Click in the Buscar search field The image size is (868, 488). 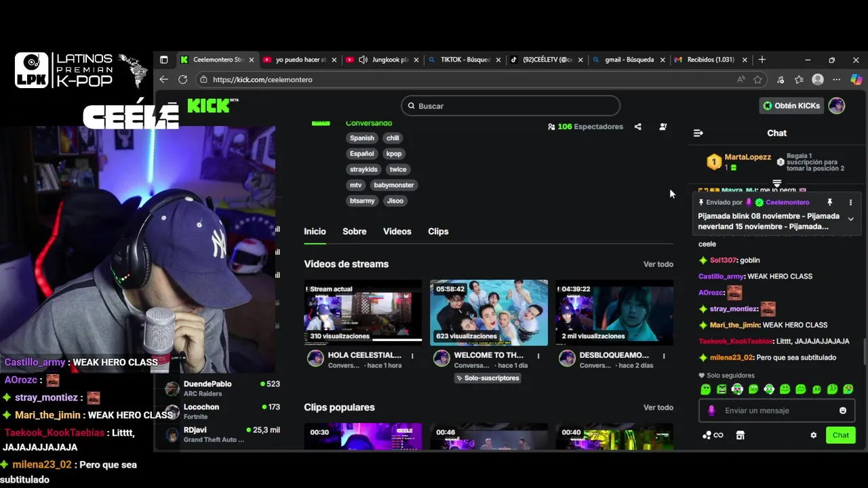coord(511,106)
